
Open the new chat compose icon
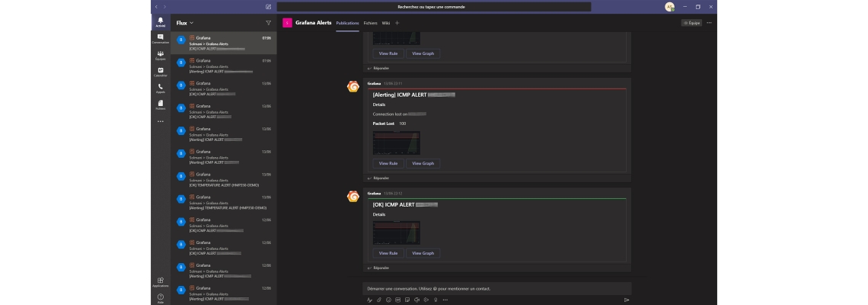(268, 7)
